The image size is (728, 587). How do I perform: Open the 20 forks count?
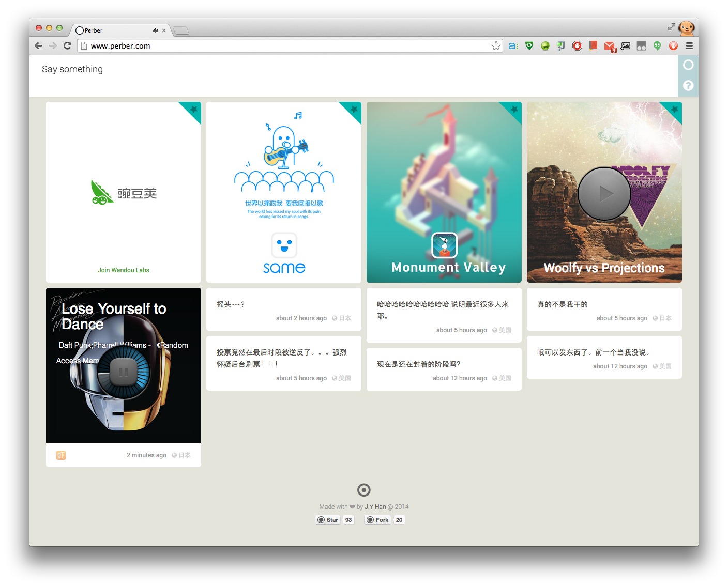coord(399,520)
